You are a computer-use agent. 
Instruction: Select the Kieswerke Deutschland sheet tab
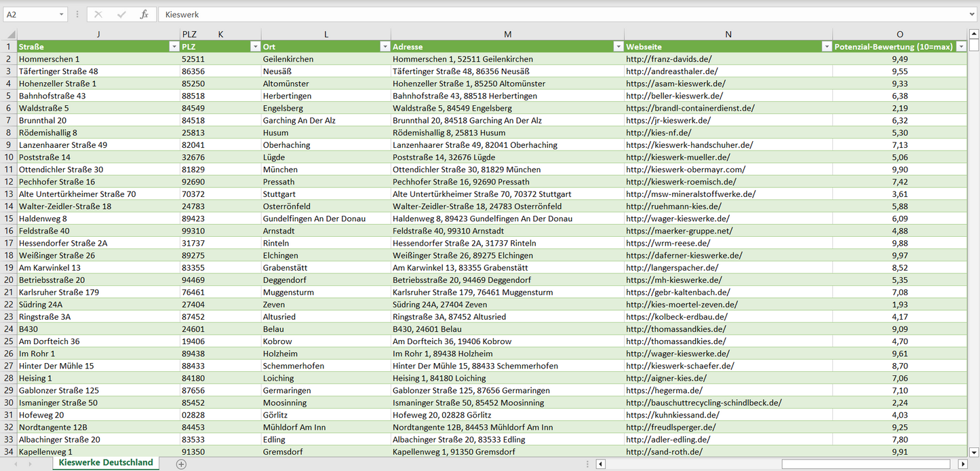[x=105, y=462]
